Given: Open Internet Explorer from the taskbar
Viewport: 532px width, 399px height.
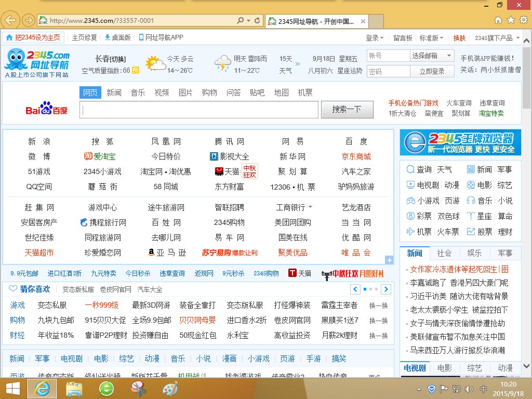Looking at the screenshot, I should (42, 388).
